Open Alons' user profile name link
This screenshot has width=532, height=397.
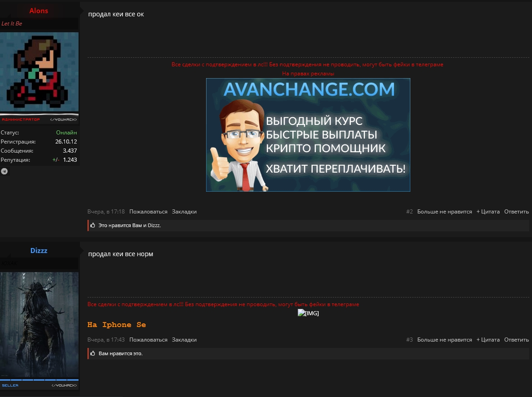coord(39,10)
